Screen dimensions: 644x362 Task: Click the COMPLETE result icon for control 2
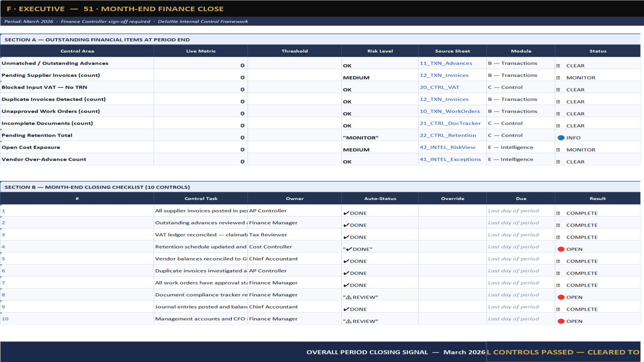(x=558, y=225)
